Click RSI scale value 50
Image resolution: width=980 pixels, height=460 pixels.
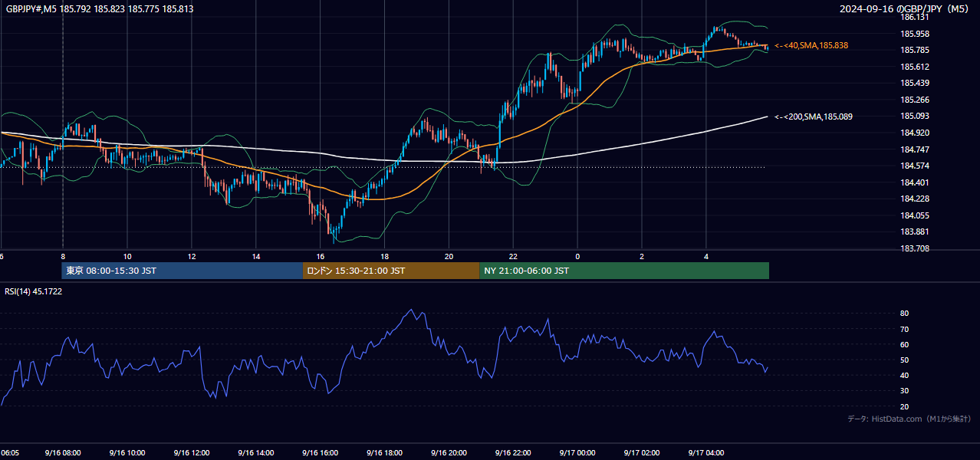[x=905, y=360]
